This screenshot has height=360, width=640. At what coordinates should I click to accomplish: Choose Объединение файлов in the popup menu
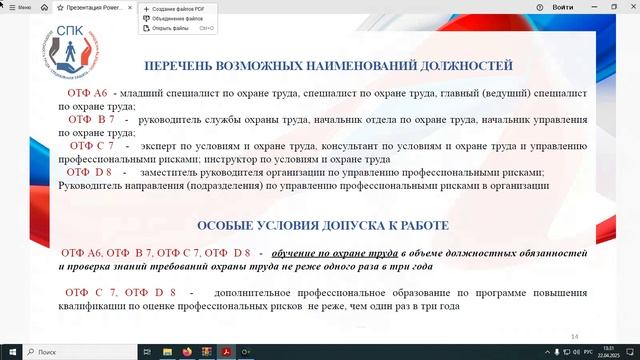point(178,19)
